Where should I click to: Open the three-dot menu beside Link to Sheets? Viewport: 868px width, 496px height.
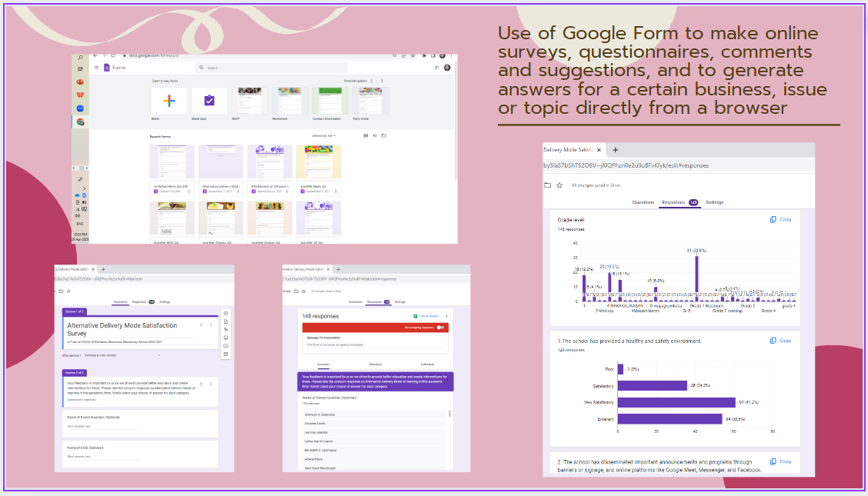[x=447, y=316]
